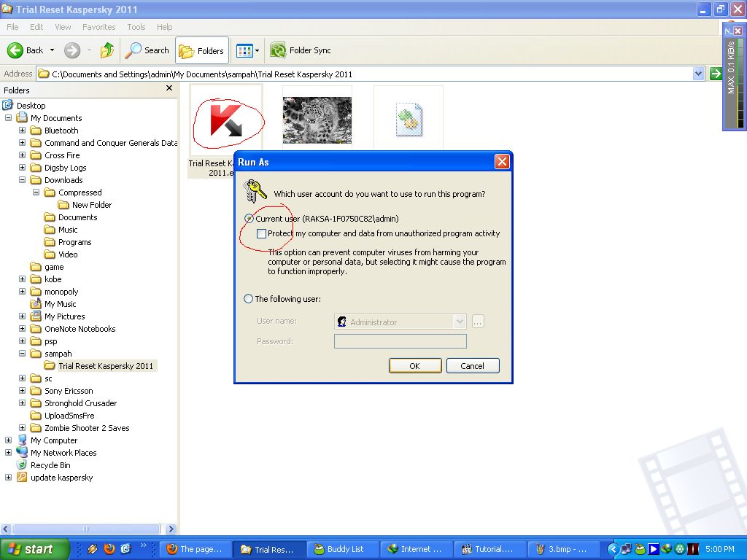Click the keys icon in Run As dialog

pyautogui.click(x=255, y=192)
